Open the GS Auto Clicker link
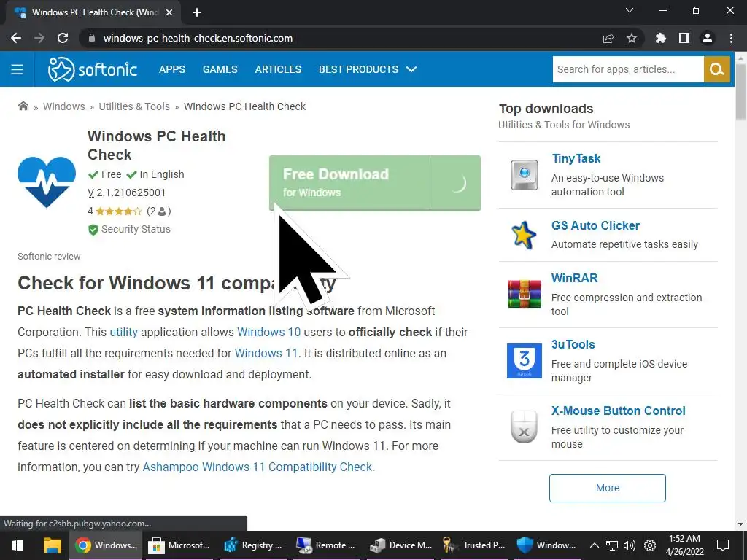 coord(595,225)
